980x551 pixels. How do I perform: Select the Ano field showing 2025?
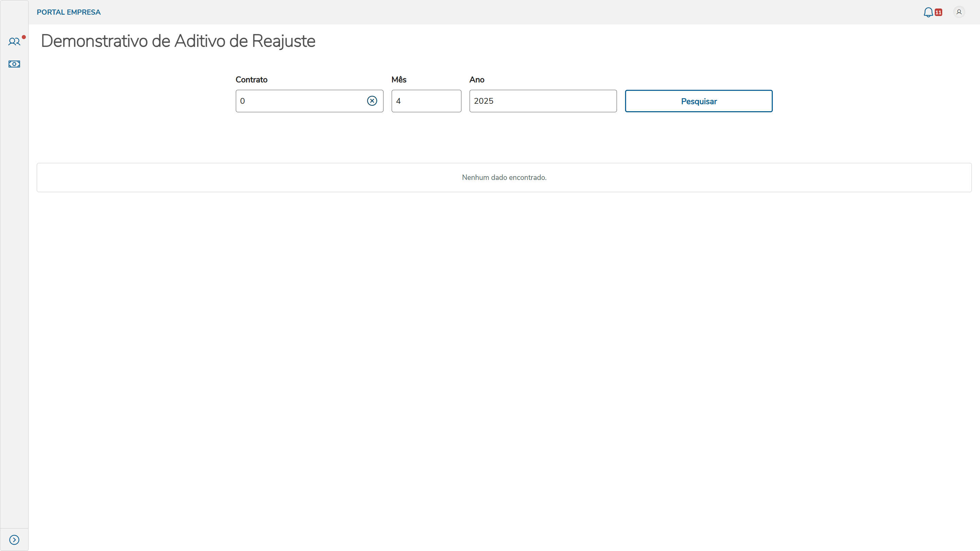tap(542, 101)
